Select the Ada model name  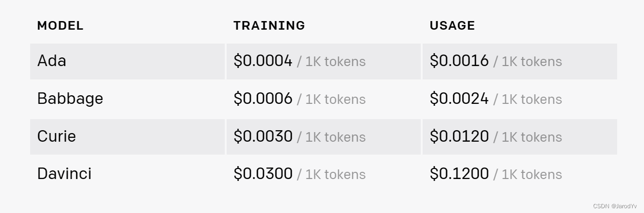[x=52, y=61]
